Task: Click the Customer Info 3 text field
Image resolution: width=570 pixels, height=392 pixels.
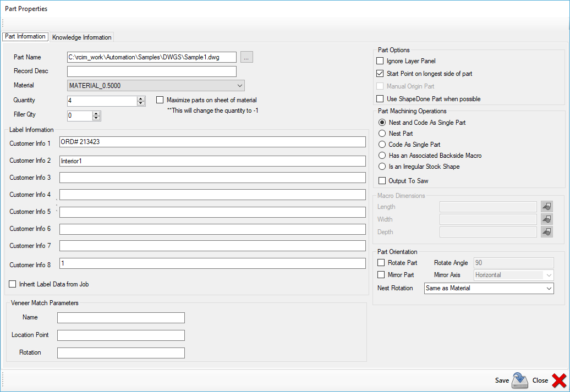Action: click(x=212, y=178)
